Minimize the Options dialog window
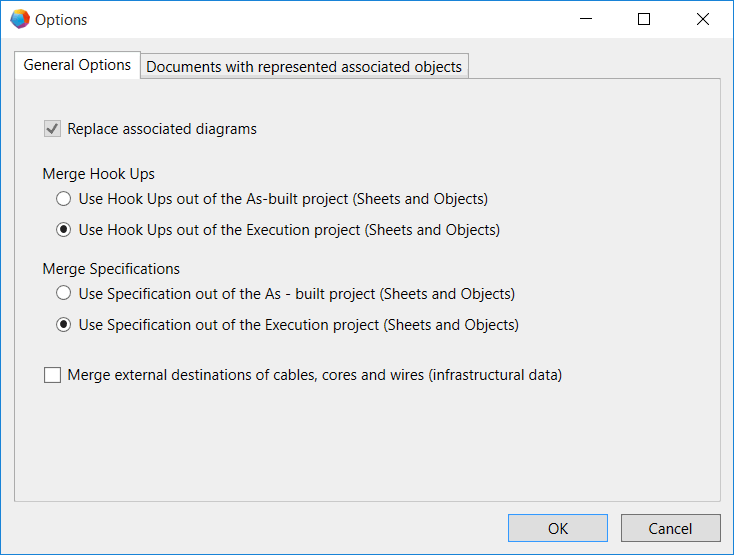Screen dimensions: 734x555 point(586,19)
